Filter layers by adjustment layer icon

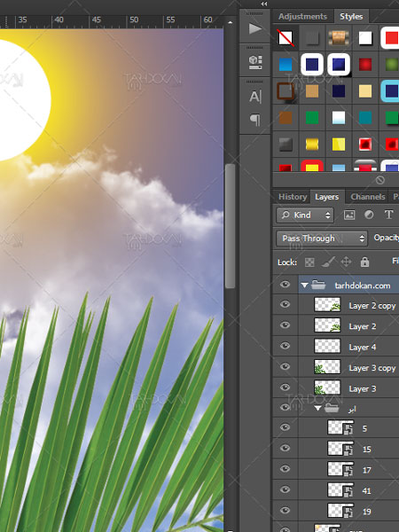(x=369, y=215)
